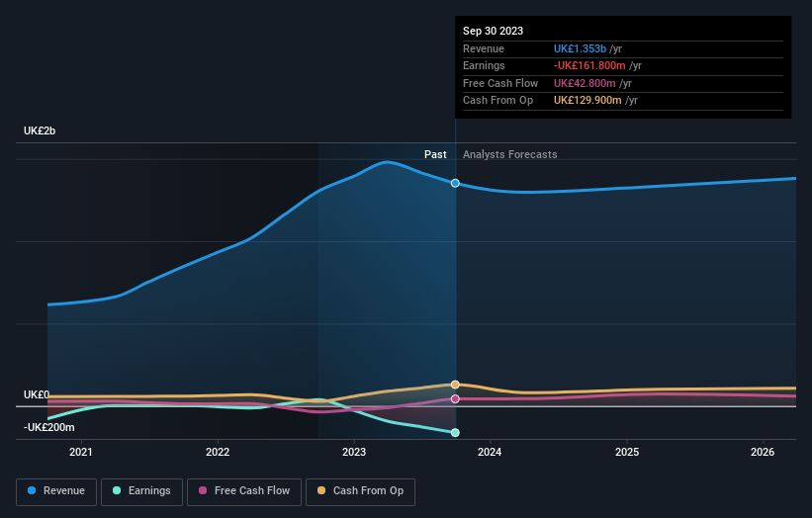
Task: Click the Revenue row label in tooltip
Action: [484, 48]
